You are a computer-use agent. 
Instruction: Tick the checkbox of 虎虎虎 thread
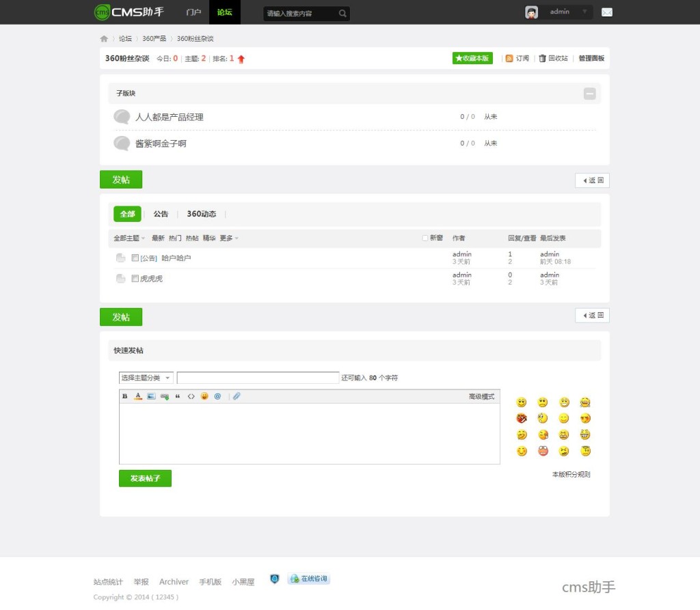click(135, 279)
